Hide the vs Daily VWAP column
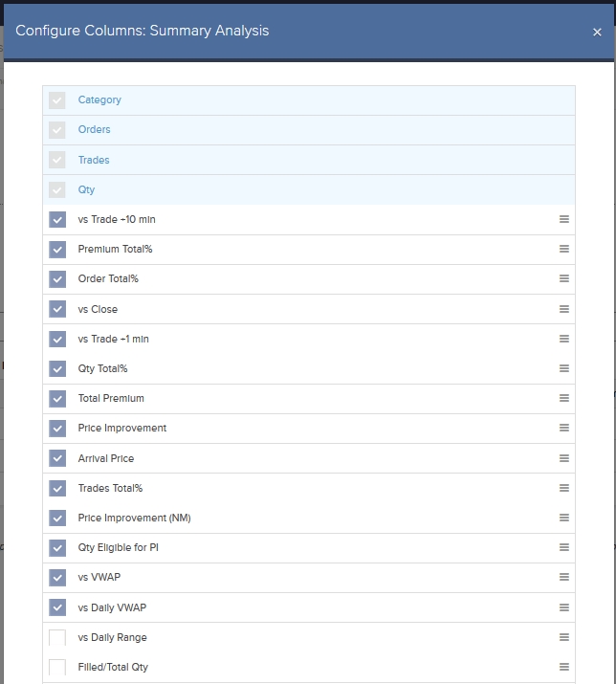Screen dimensions: 616x684 (x=57, y=607)
